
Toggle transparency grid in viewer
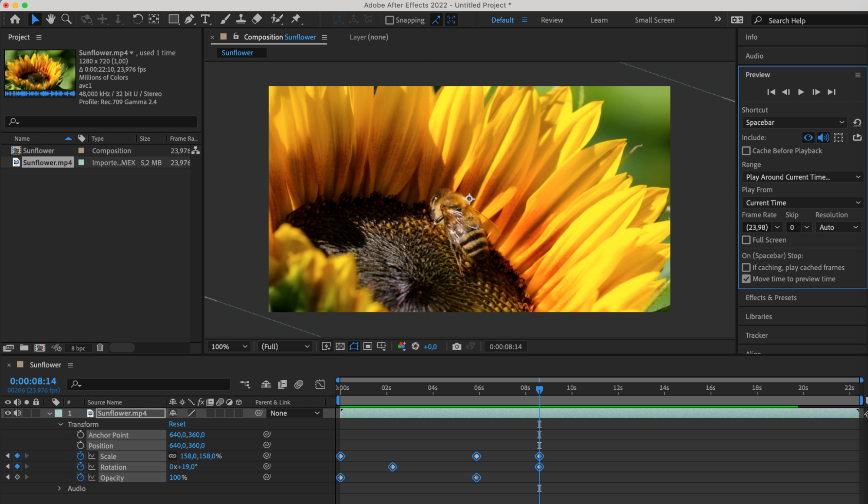[340, 346]
